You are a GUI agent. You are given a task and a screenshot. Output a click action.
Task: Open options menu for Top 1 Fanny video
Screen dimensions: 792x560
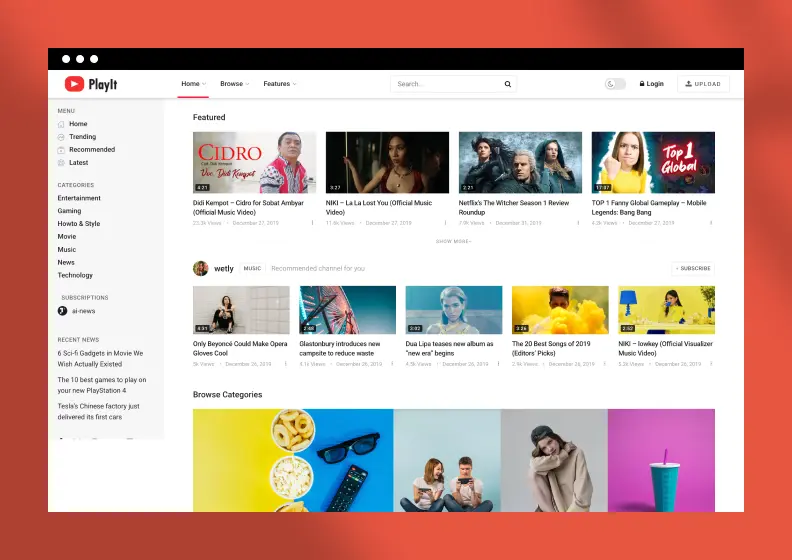tap(711, 223)
